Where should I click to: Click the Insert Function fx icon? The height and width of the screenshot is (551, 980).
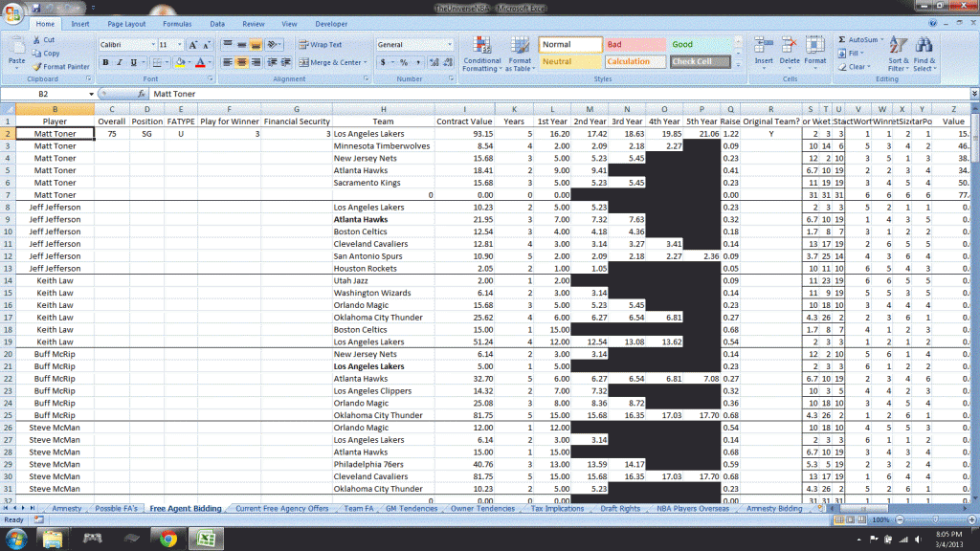tap(142, 94)
